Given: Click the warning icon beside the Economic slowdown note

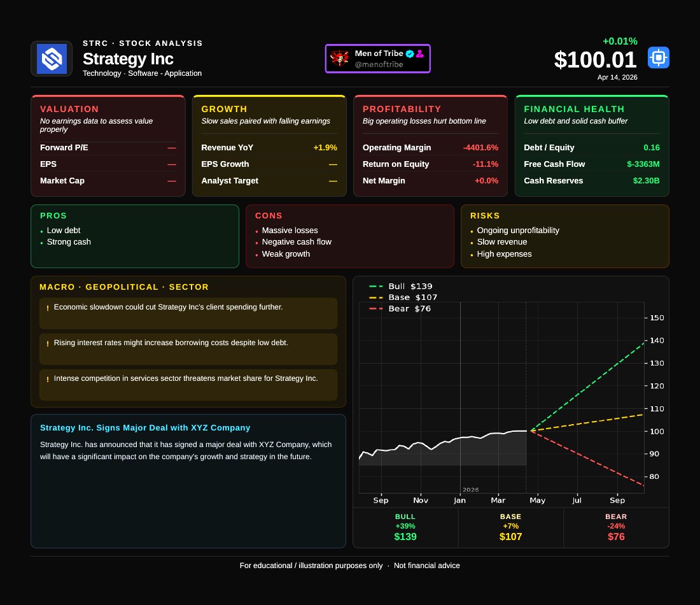Looking at the screenshot, I should tap(47, 308).
